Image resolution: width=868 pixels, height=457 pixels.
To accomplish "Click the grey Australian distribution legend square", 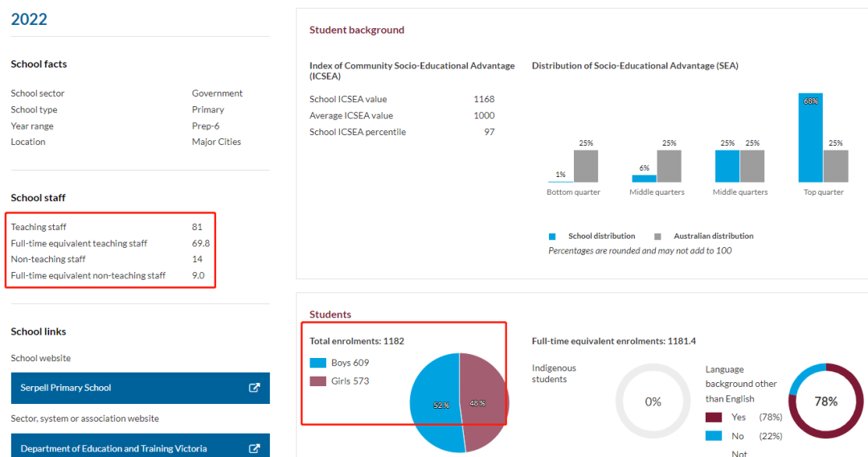I will pos(657,237).
